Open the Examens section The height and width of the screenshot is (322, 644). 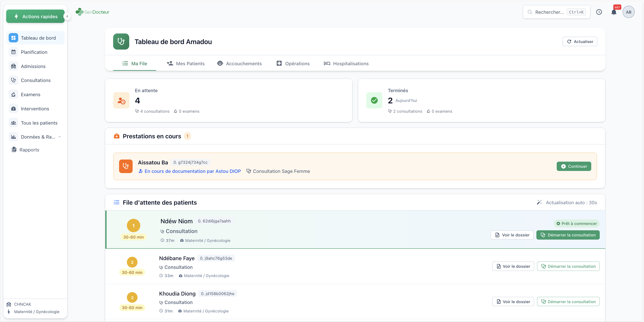coord(31,94)
